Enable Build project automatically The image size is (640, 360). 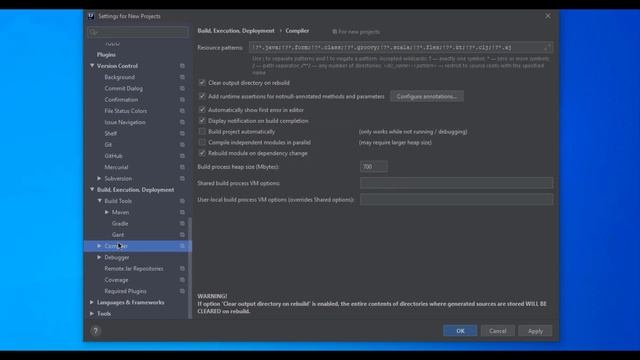click(x=202, y=131)
